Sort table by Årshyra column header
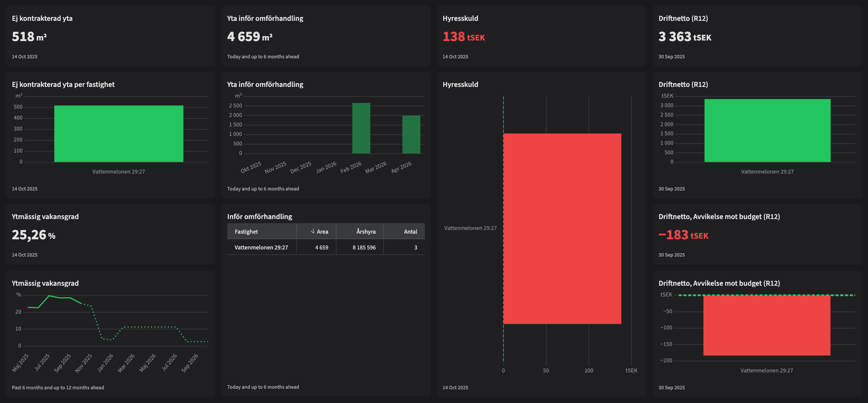 click(x=366, y=231)
